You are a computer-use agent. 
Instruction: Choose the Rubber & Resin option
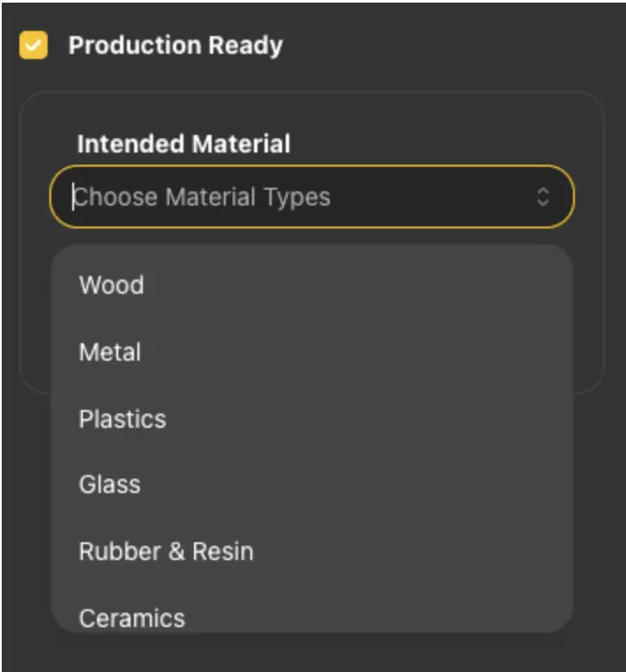[x=166, y=551]
